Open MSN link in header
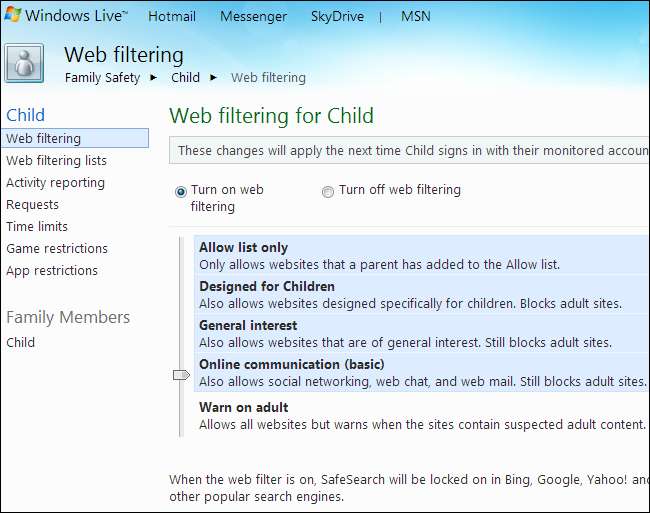The image size is (650, 513). pyautogui.click(x=416, y=17)
